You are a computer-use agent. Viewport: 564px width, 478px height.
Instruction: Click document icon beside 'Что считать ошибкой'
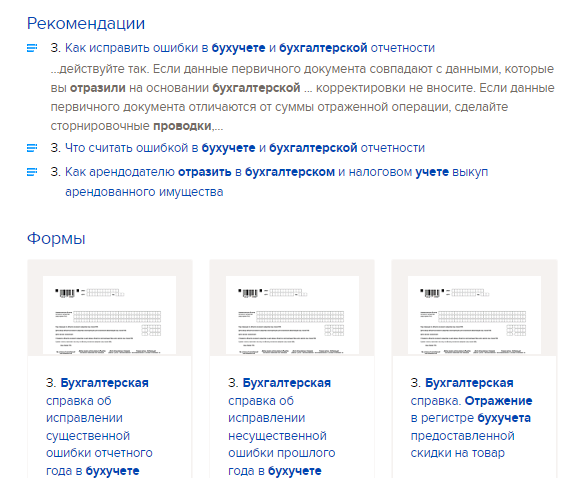[x=32, y=148]
